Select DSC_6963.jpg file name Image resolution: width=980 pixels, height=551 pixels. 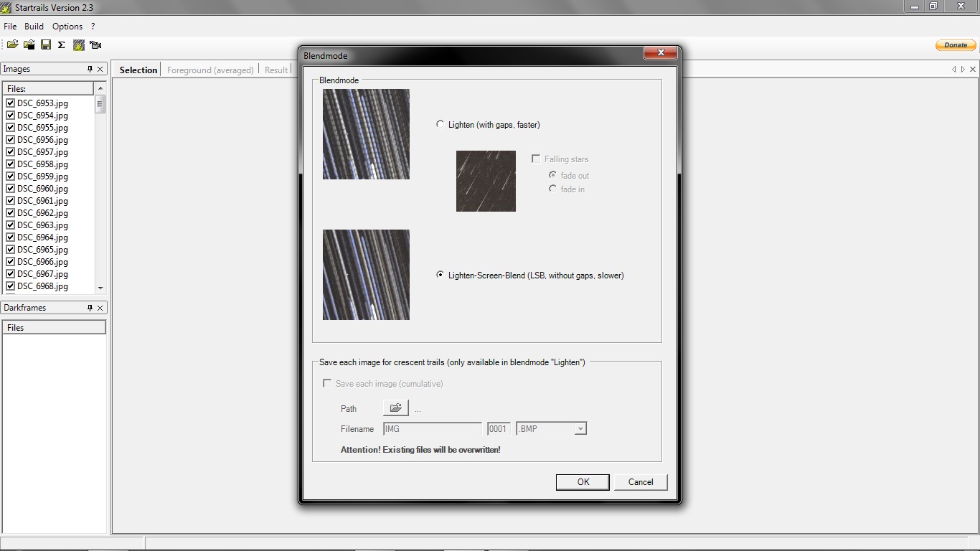[42, 225]
